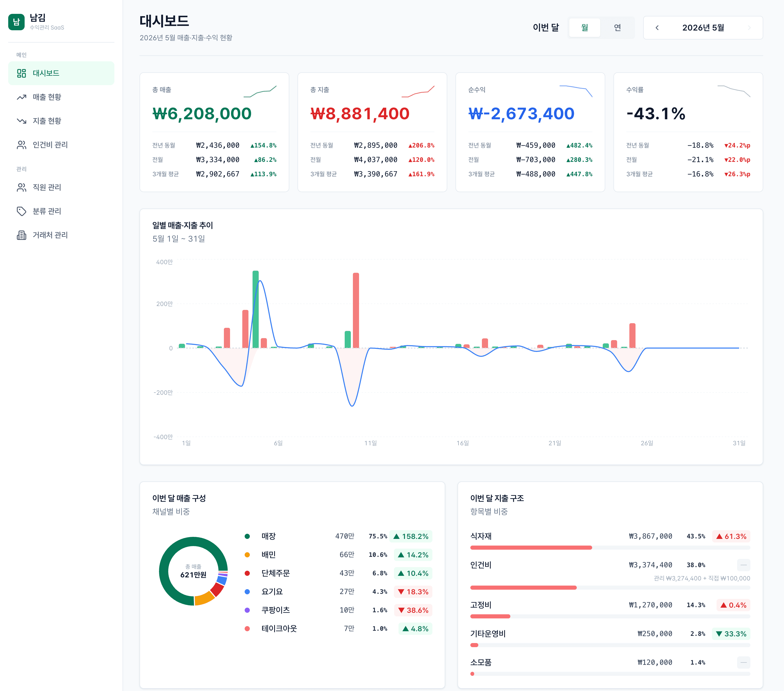Image resolution: width=784 pixels, height=691 pixels.
Task: Click the 식자재 61.3% increase badge
Action: [731, 536]
